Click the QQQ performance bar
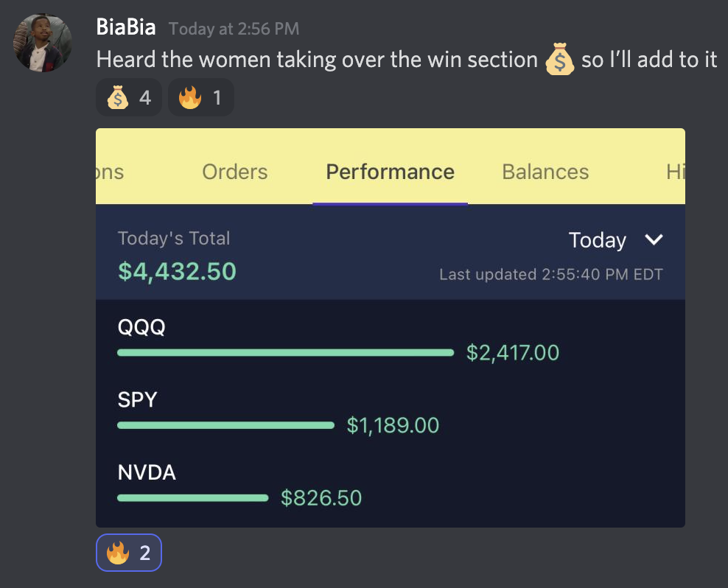 285,353
